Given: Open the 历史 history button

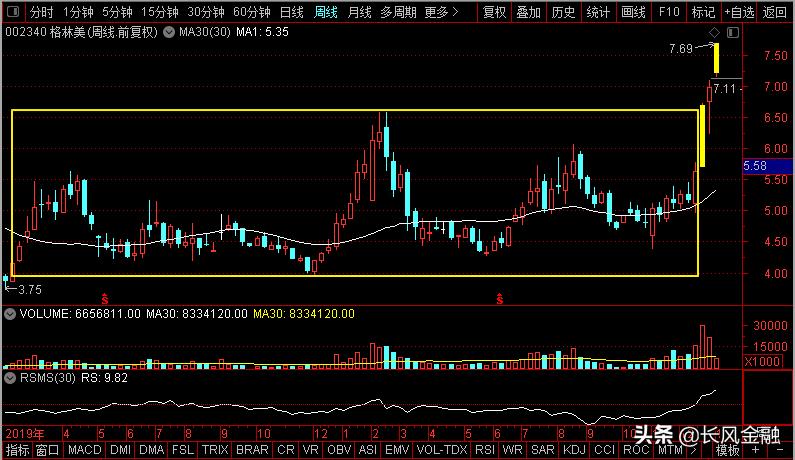Looking at the screenshot, I should tap(563, 12).
